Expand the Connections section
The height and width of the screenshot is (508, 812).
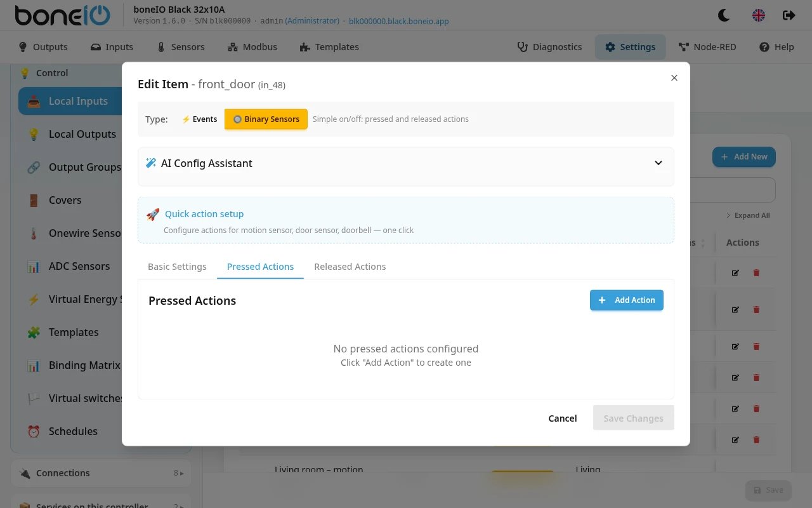coord(101,473)
